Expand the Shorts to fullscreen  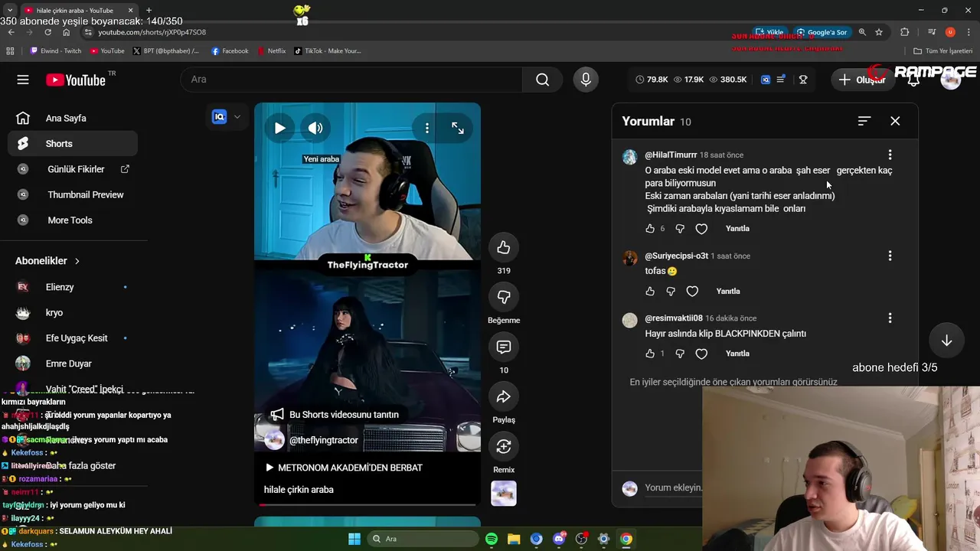click(457, 128)
